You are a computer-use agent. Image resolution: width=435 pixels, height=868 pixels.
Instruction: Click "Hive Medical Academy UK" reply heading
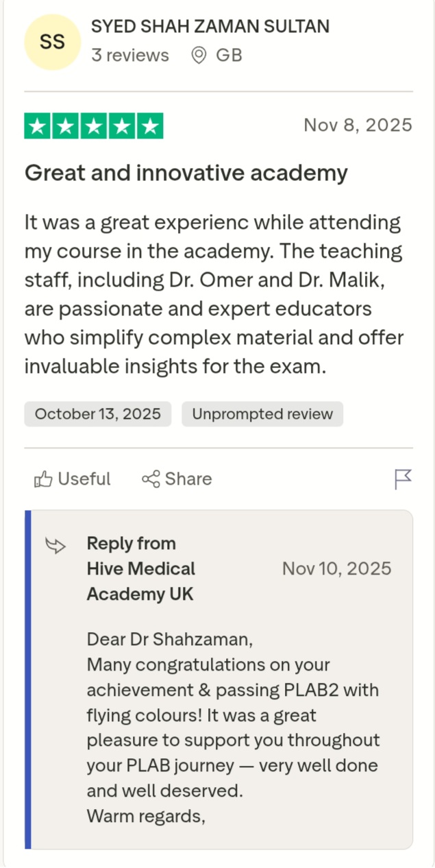click(141, 581)
